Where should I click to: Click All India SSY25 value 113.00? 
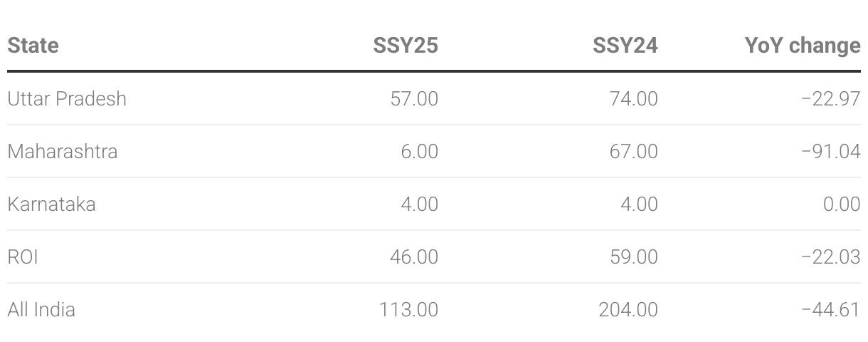pos(410,309)
